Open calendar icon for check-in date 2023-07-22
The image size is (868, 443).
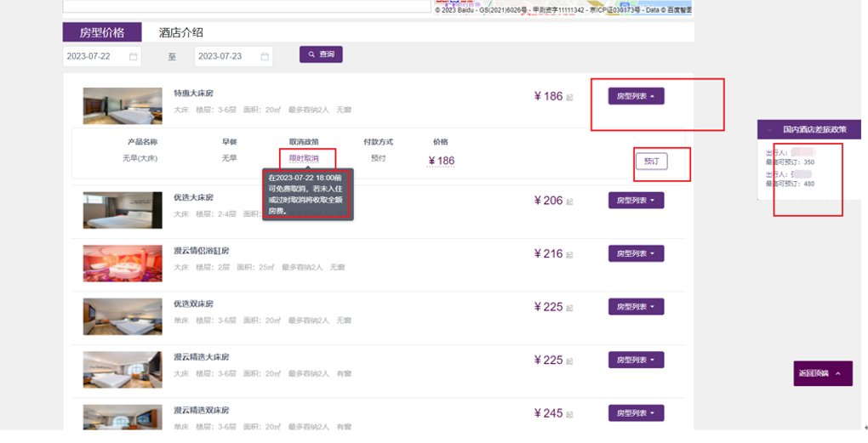(133, 57)
